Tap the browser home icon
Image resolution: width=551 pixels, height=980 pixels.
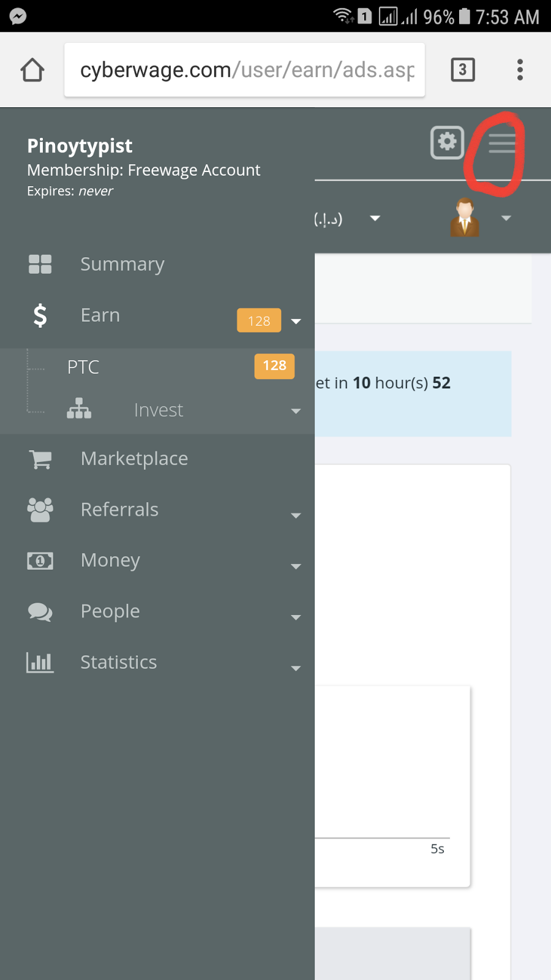[x=32, y=70]
